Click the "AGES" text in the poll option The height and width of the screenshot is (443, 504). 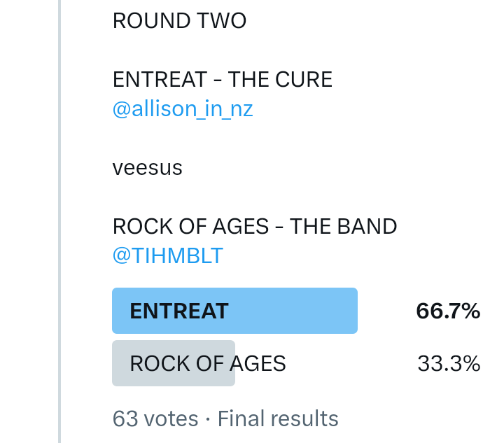258,364
